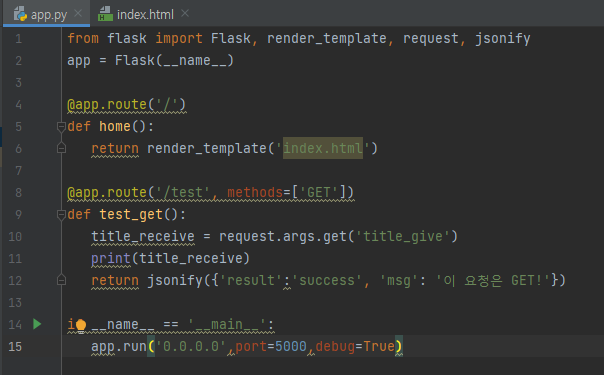Open the yellow lightbulb intention hint

81,326
